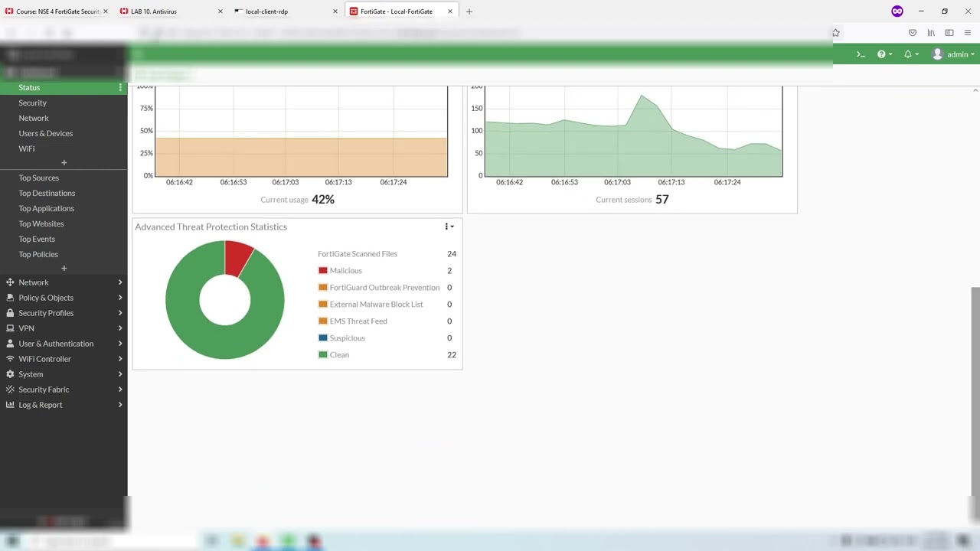Open the browser hamburger menu
This screenshot has height=551, width=980.
tap(968, 33)
